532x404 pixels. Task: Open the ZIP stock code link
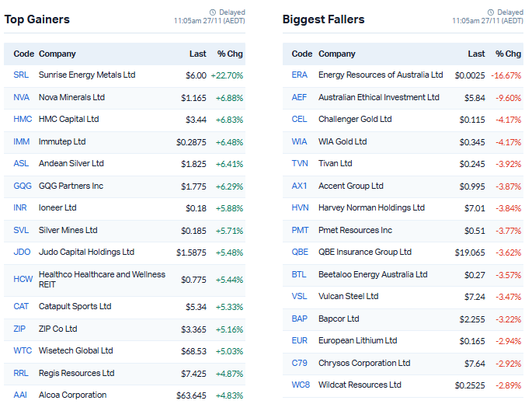click(19, 329)
